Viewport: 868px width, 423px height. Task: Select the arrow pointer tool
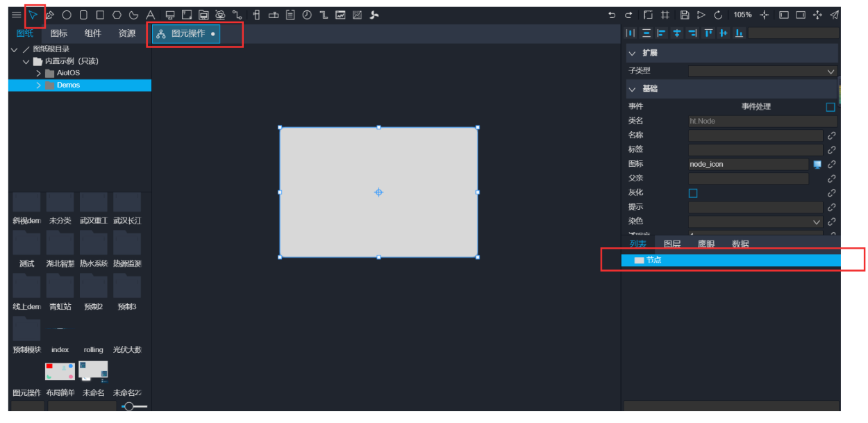[33, 15]
